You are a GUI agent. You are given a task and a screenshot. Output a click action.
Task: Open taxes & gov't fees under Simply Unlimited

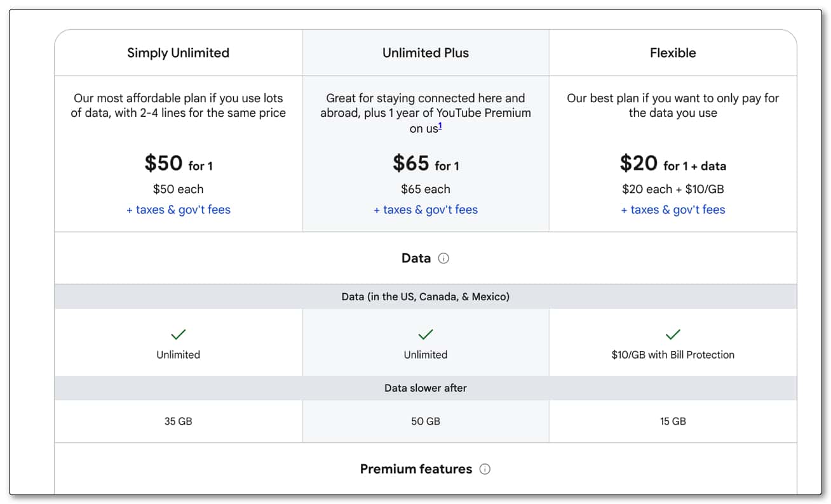tap(179, 209)
